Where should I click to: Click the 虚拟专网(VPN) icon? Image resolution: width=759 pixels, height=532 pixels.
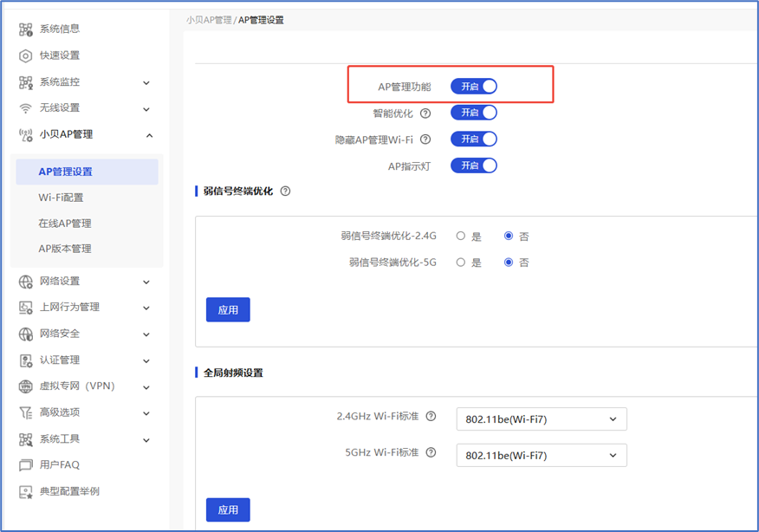26,386
